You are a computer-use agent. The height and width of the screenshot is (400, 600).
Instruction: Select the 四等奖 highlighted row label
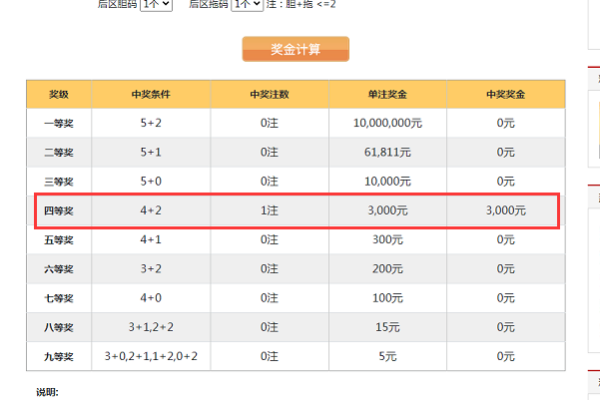tap(59, 211)
